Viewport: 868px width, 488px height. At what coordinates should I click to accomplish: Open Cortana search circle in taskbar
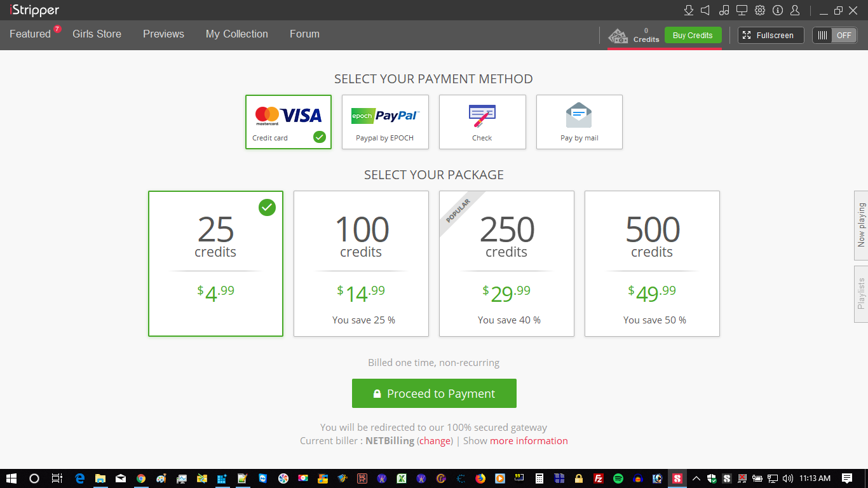pyautogui.click(x=34, y=478)
